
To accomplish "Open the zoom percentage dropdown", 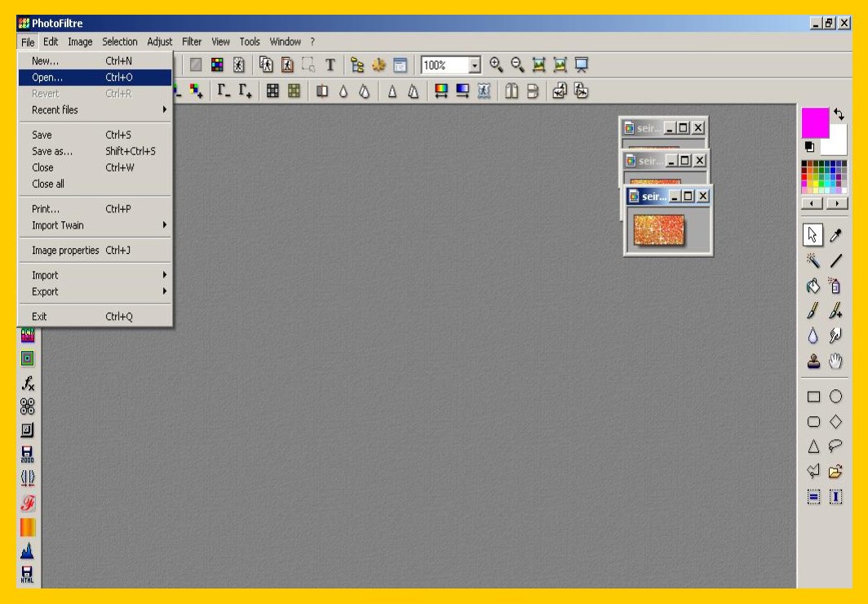I will click(475, 65).
